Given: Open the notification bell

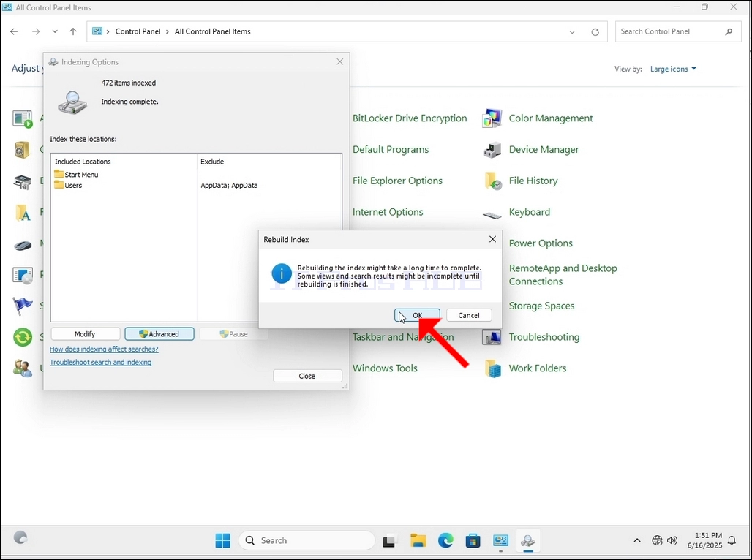Looking at the screenshot, I should tap(732, 540).
